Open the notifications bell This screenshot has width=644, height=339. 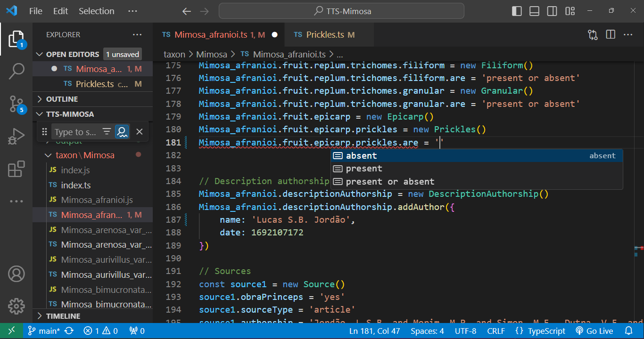click(628, 331)
